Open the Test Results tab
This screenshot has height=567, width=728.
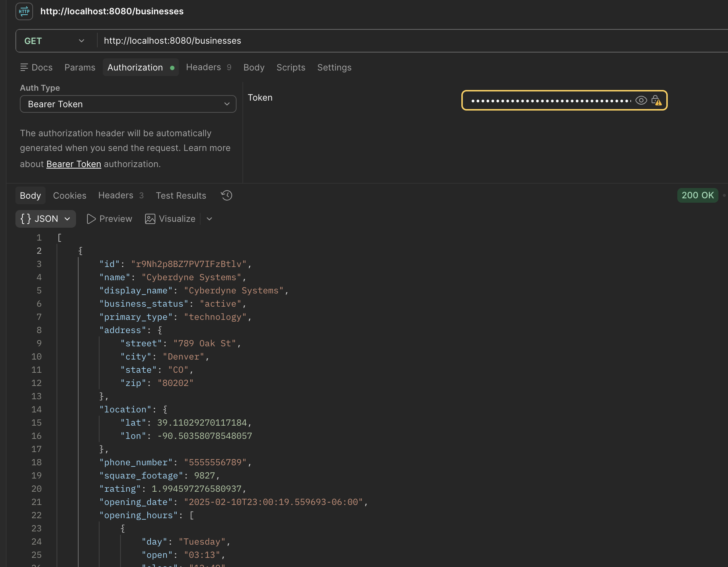point(181,195)
